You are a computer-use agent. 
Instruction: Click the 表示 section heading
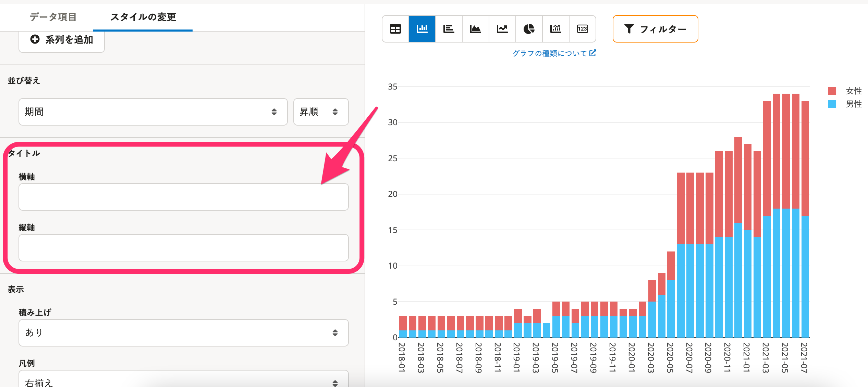pos(16,289)
